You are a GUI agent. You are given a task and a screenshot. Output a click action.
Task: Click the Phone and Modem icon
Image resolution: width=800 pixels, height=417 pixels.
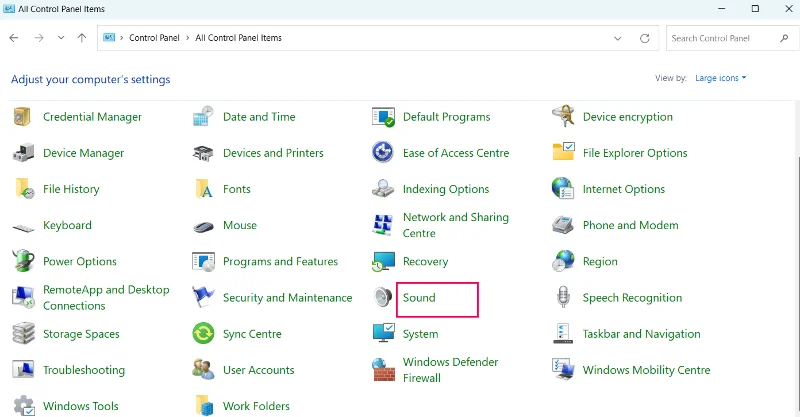point(563,225)
